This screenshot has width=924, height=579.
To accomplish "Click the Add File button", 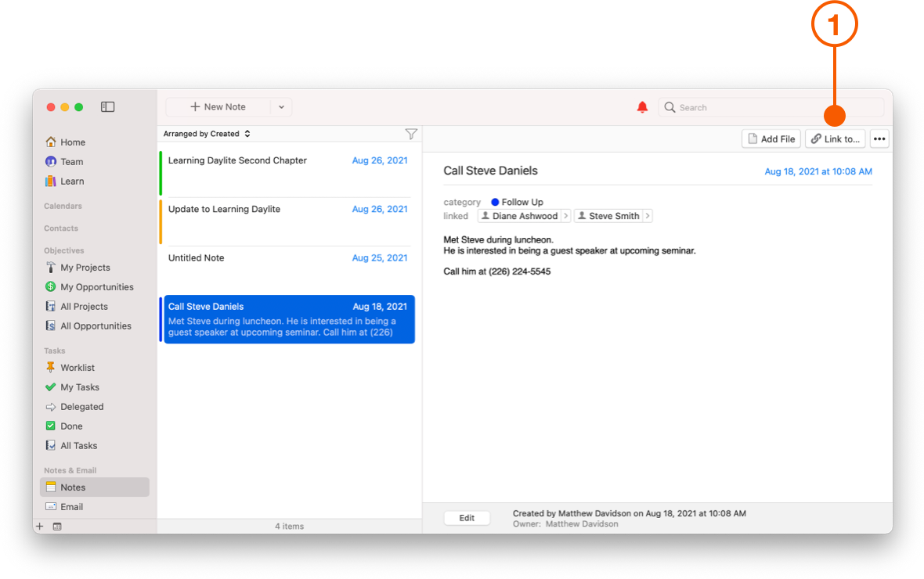I will [x=771, y=139].
